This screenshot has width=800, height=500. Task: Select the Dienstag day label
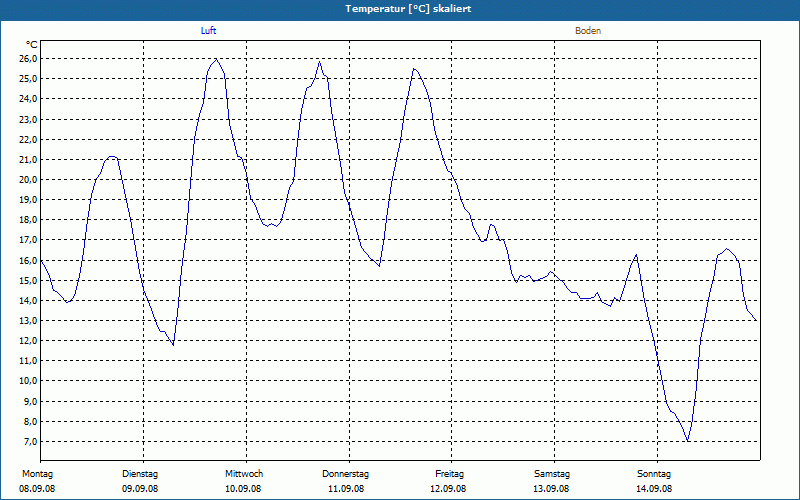click(140, 474)
